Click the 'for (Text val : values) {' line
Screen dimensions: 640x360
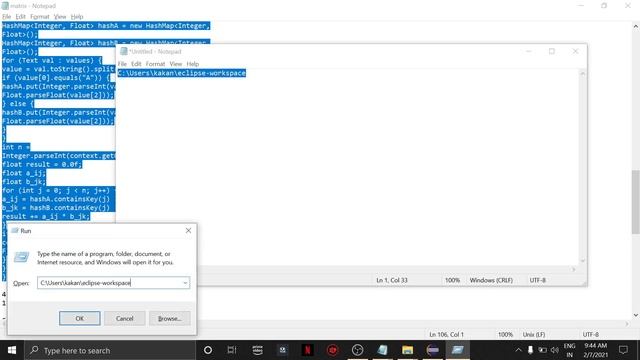(x=52, y=60)
